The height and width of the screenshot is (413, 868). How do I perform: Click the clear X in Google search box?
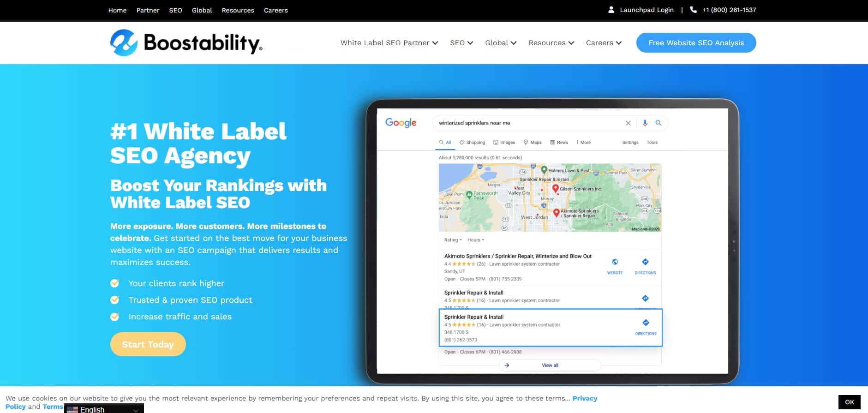click(628, 123)
